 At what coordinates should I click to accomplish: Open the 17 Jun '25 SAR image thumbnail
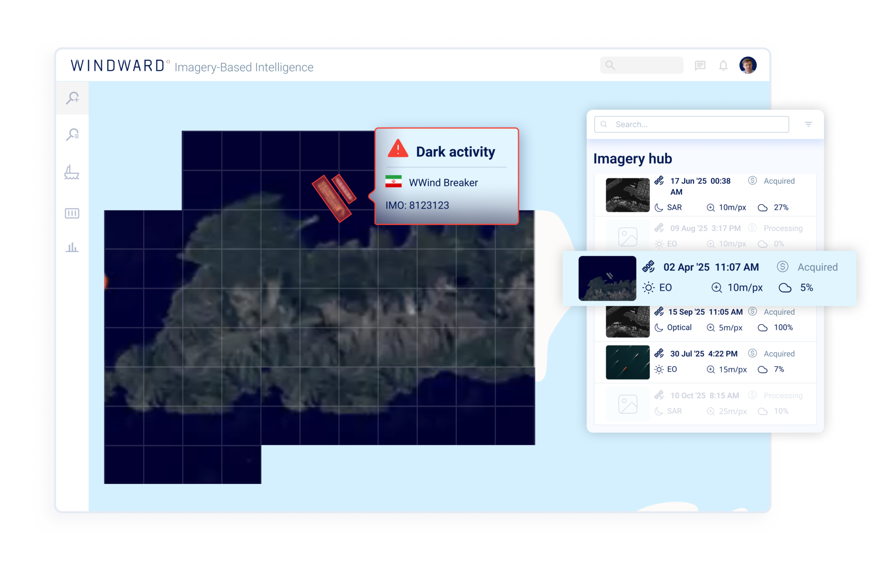(x=628, y=195)
